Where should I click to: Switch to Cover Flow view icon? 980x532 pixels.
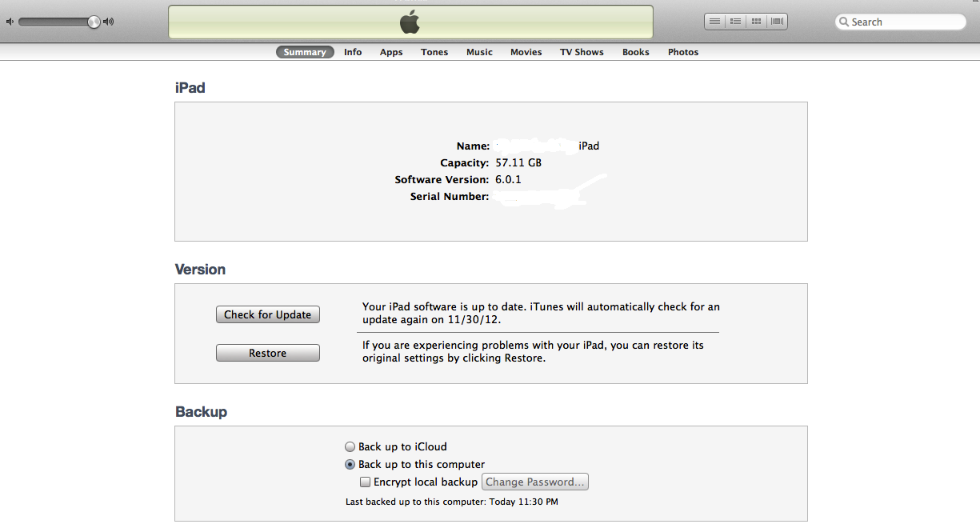[x=777, y=22]
